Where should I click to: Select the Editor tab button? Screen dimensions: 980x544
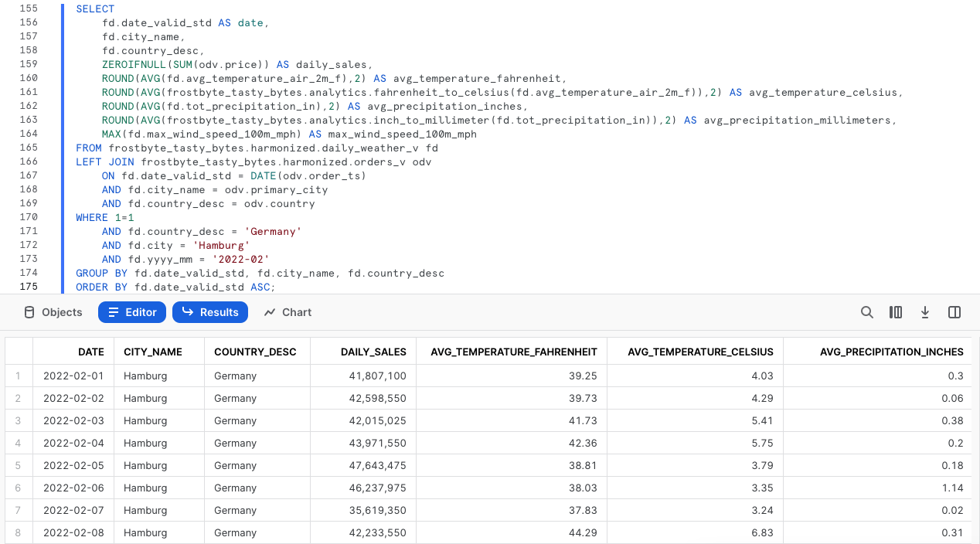point(131,312)
